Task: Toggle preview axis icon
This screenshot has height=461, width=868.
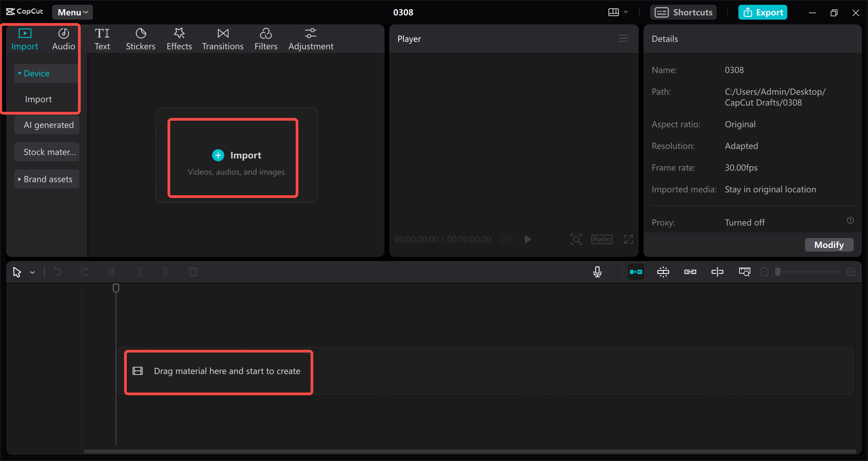Action: [717, 272]
